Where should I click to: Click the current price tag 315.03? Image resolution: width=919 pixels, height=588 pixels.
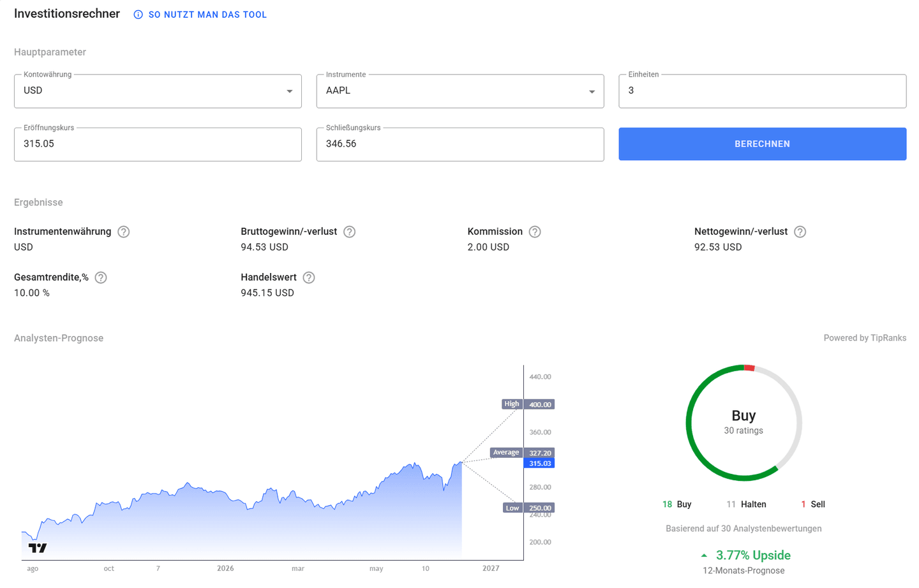pyautogui.click(x=539, y=464)
